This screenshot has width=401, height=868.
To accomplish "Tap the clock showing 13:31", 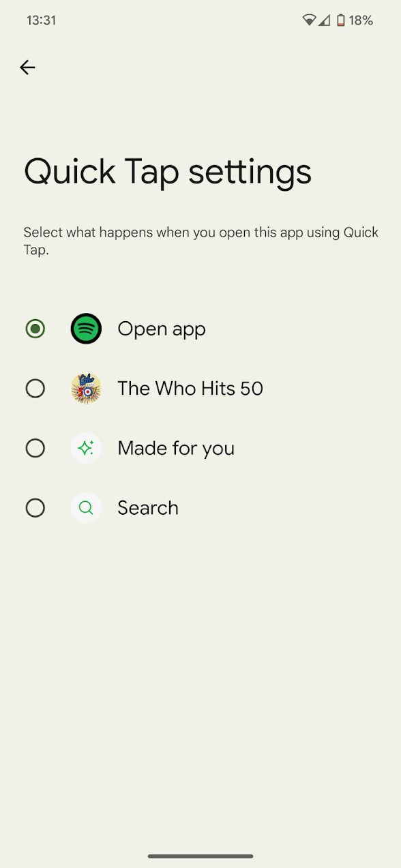I will point(36,20).
